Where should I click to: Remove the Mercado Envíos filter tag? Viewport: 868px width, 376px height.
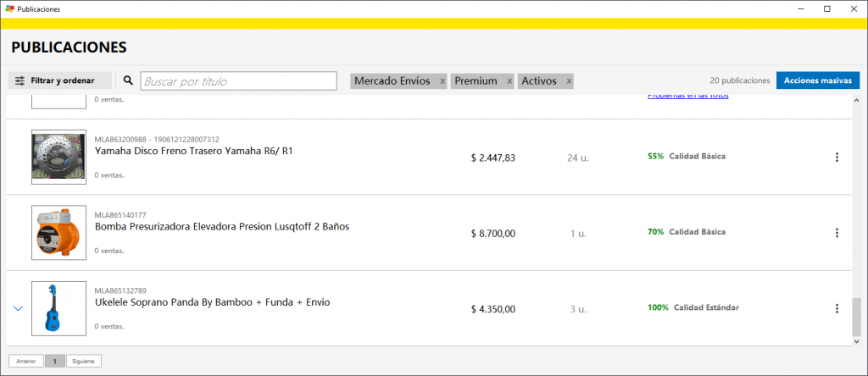[x=442, y=81]
